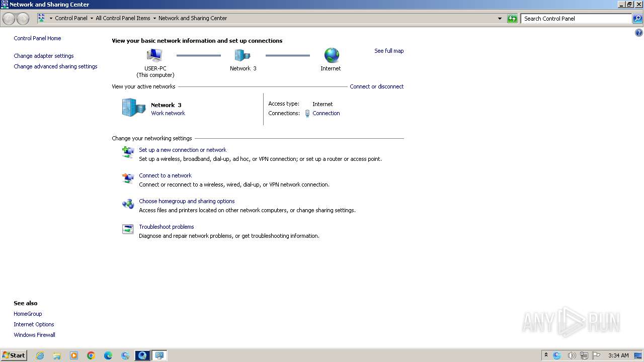Click Connect or disconnect link
The height and width of the screenshot is (362, 644).
377,86
